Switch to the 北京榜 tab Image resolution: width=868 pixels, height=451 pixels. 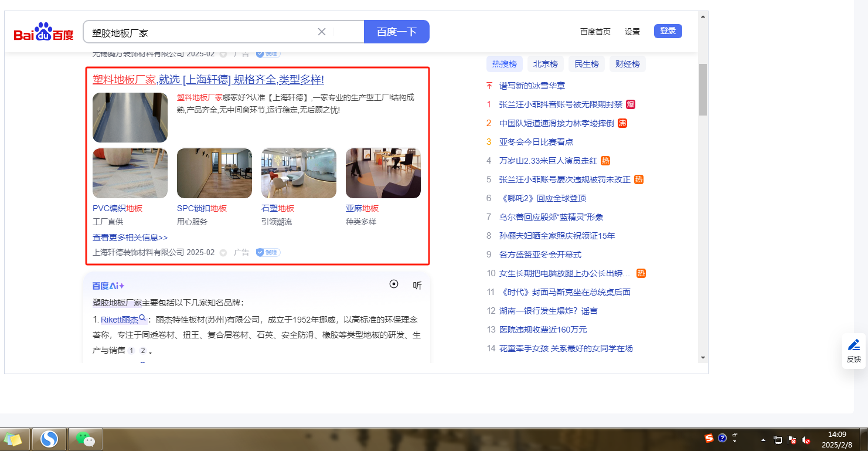pos(546,64)
